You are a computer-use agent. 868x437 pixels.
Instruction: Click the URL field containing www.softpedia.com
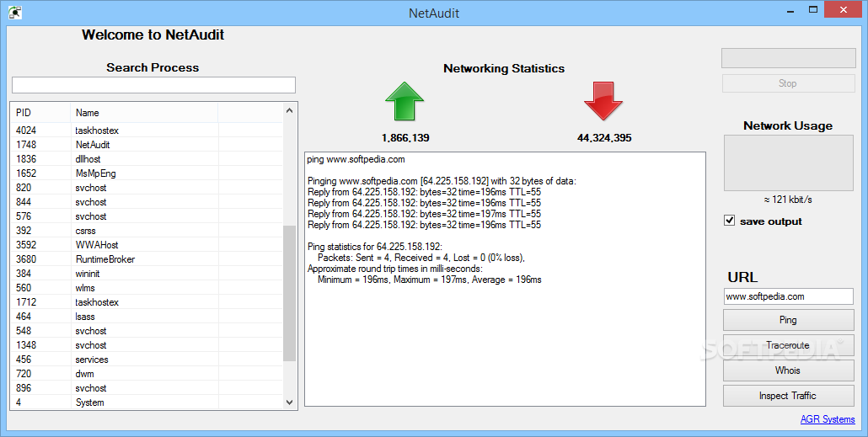click(788, 296)
